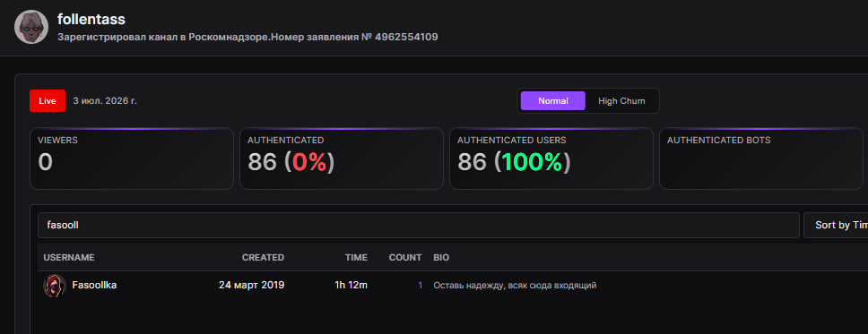Switch to Normal mode

(552, 101)
